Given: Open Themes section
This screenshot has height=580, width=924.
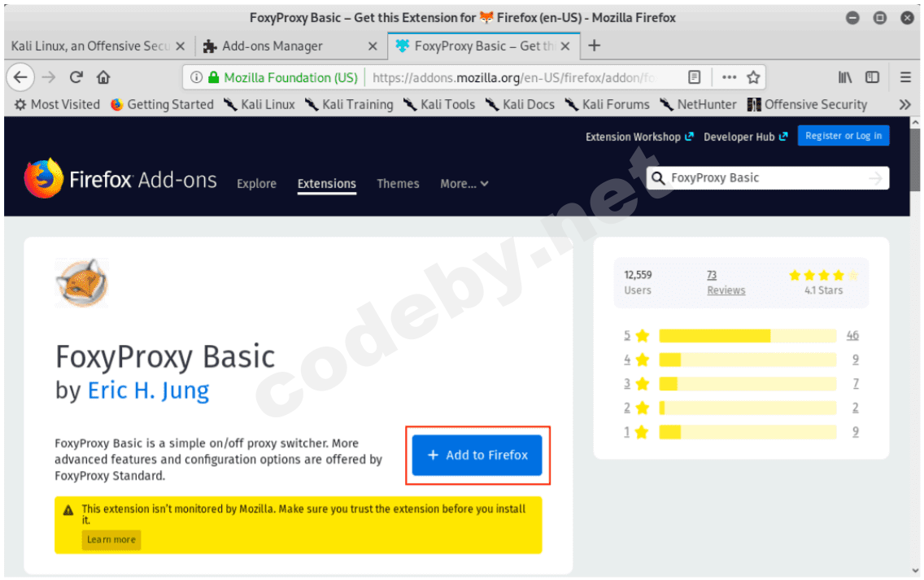Looking at the screenshot, I should pos(398,183).
